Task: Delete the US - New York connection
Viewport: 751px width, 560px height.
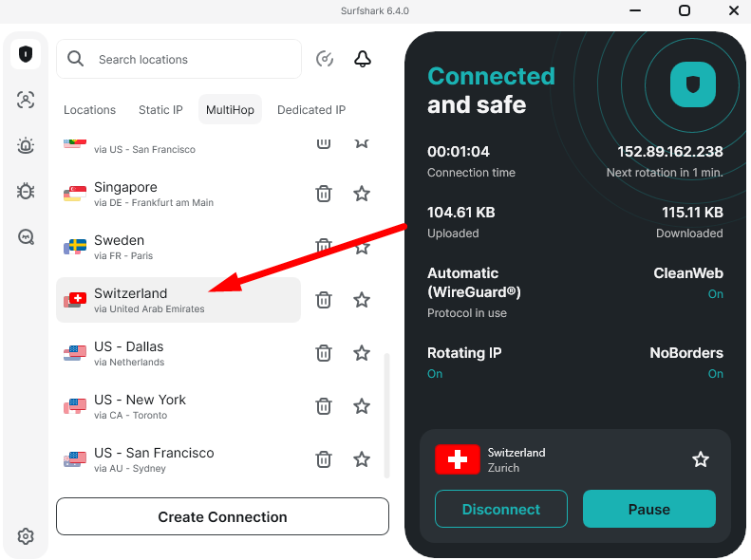Action: pos(324,406)
